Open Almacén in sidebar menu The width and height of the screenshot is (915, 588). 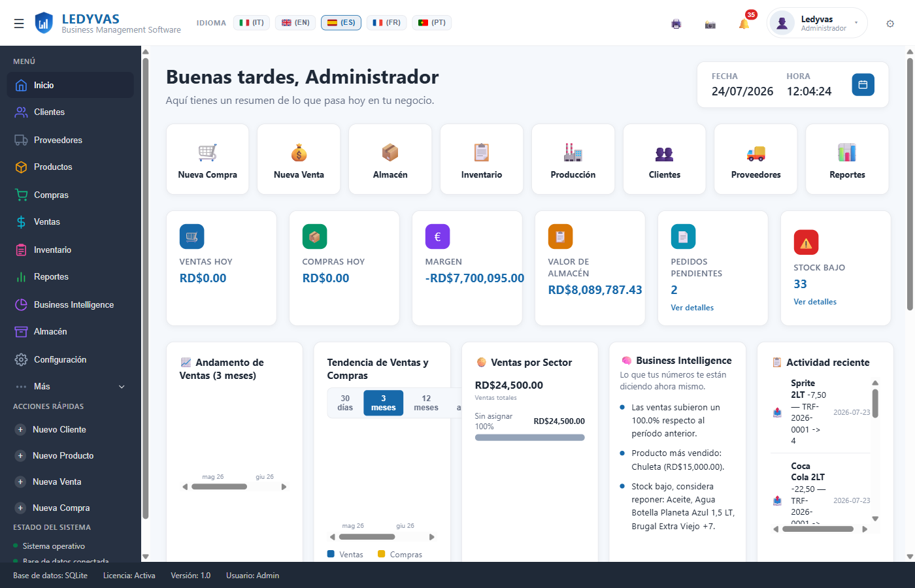71,332
